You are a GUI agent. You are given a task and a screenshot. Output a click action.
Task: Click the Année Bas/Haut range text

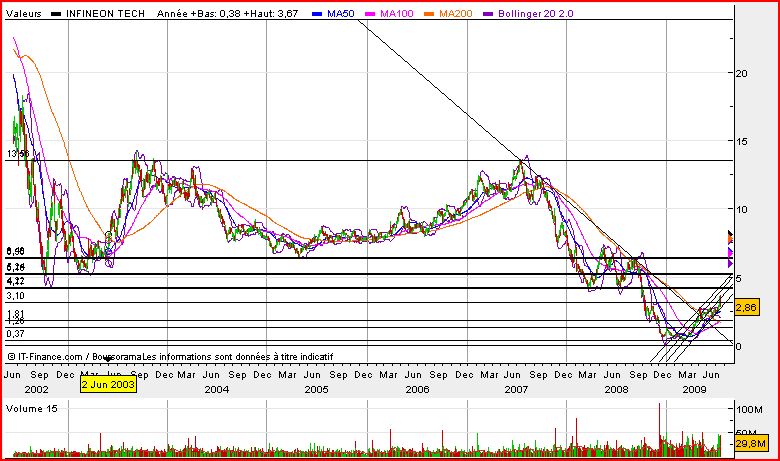coord(227,13)
